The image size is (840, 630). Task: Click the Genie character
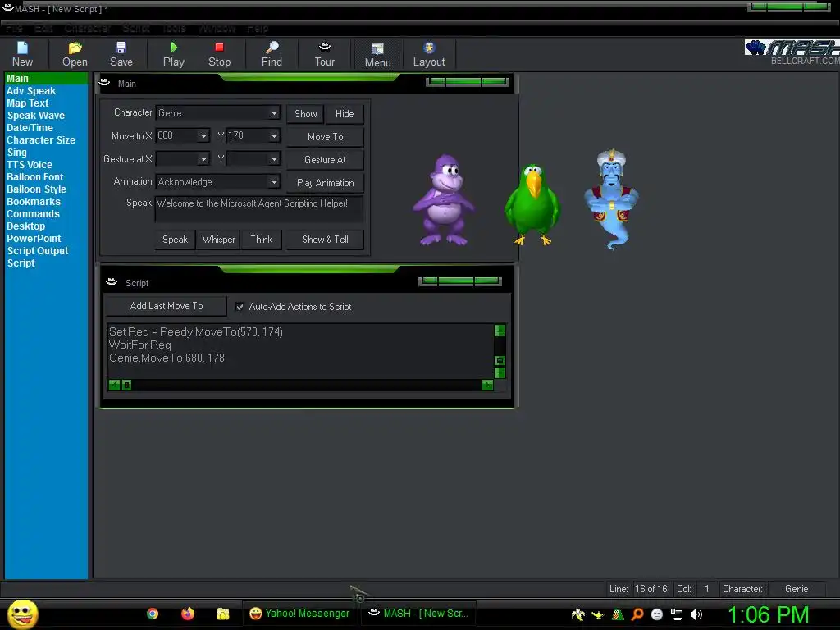tap(611, 199)
